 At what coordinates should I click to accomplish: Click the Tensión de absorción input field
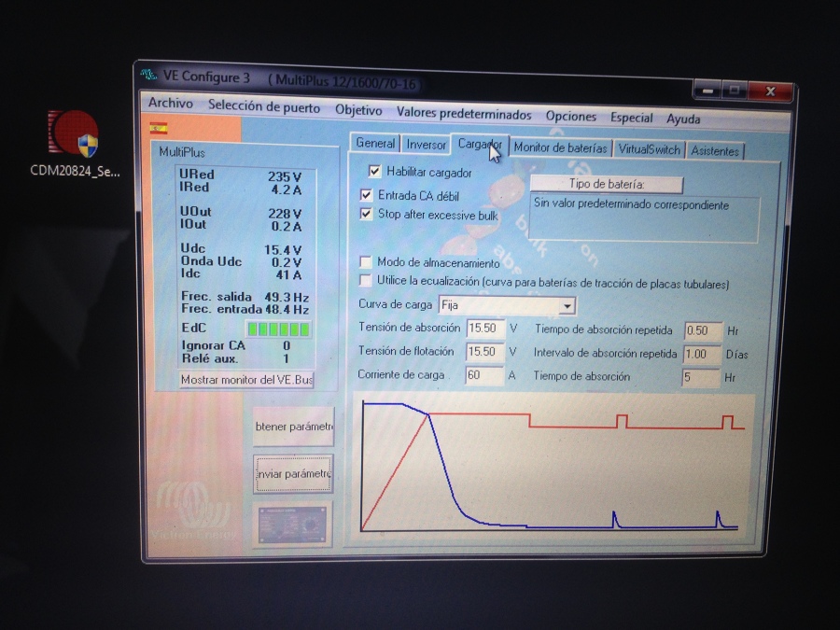pyautogui.click(x=484, y=329)
